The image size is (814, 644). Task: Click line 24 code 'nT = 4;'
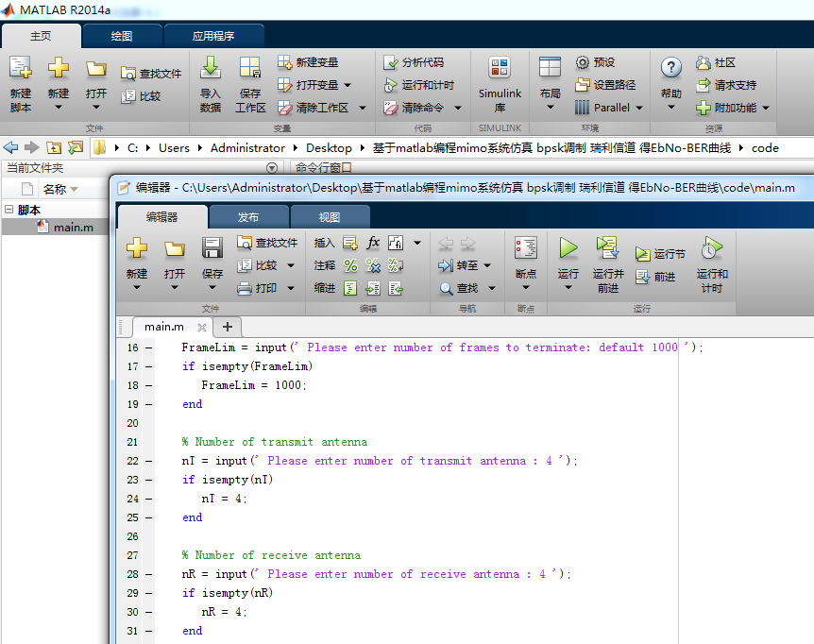click(224, 499)
